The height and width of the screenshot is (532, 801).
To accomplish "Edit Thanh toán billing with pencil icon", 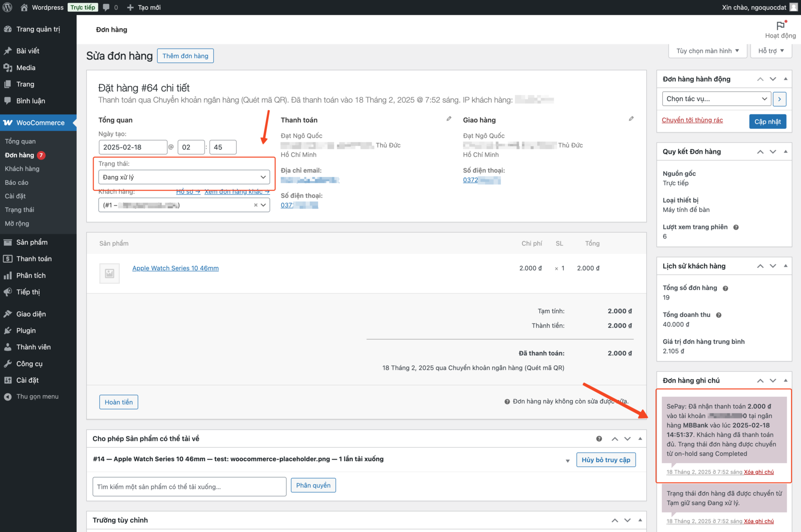I will pyautogui.click(x=449, y=119).
